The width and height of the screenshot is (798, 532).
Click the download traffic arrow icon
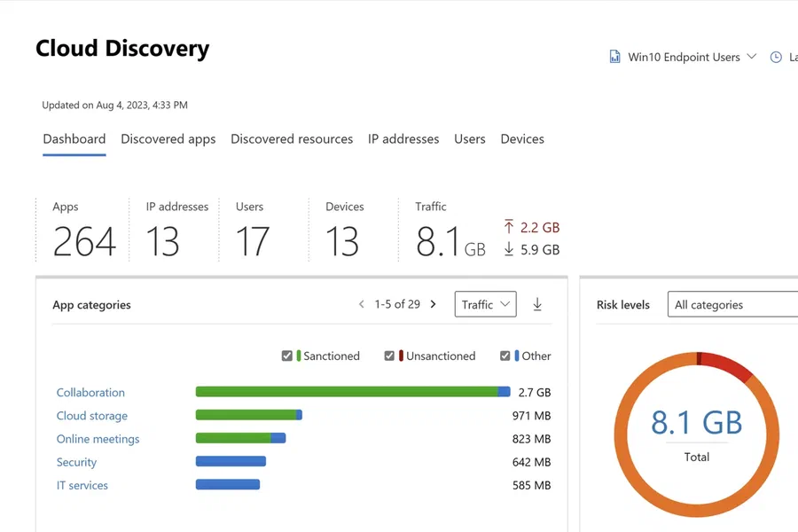click(x=508, y=249)
